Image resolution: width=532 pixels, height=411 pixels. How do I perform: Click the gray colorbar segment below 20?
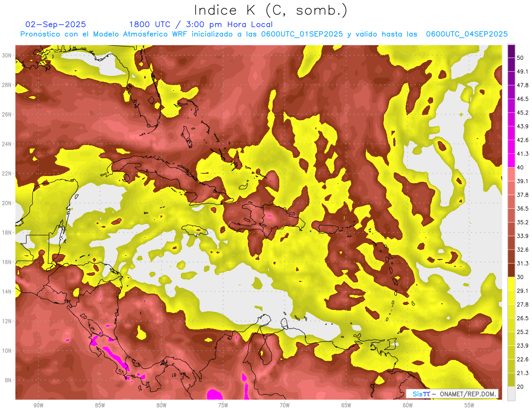[x=511, y=393]
